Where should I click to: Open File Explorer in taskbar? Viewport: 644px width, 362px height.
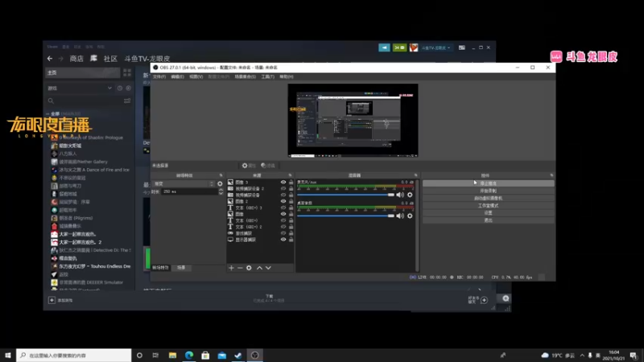[172, 356]
